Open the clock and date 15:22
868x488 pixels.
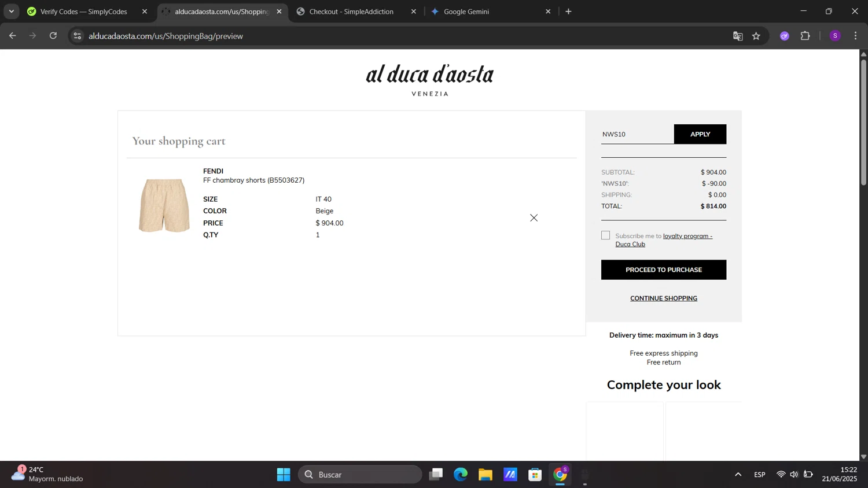click(x=840, y=474)
